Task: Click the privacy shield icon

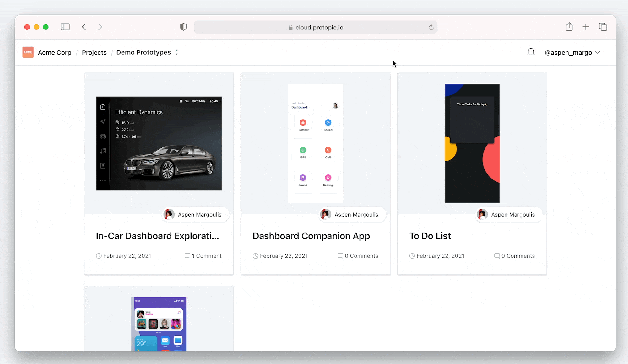Action: click(x=183, y=27)
